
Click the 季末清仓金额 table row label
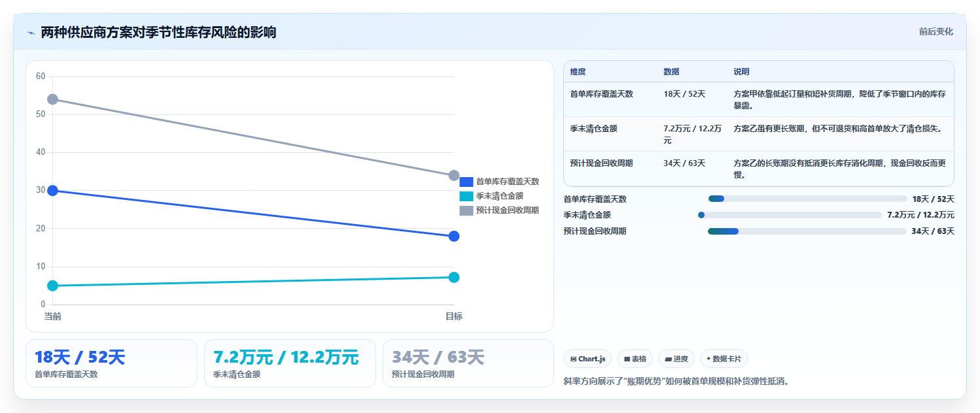coord(593,129)
